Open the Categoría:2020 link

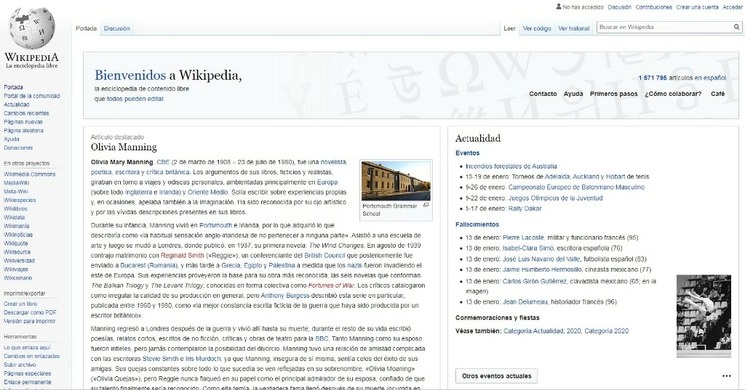coord(606,331)
